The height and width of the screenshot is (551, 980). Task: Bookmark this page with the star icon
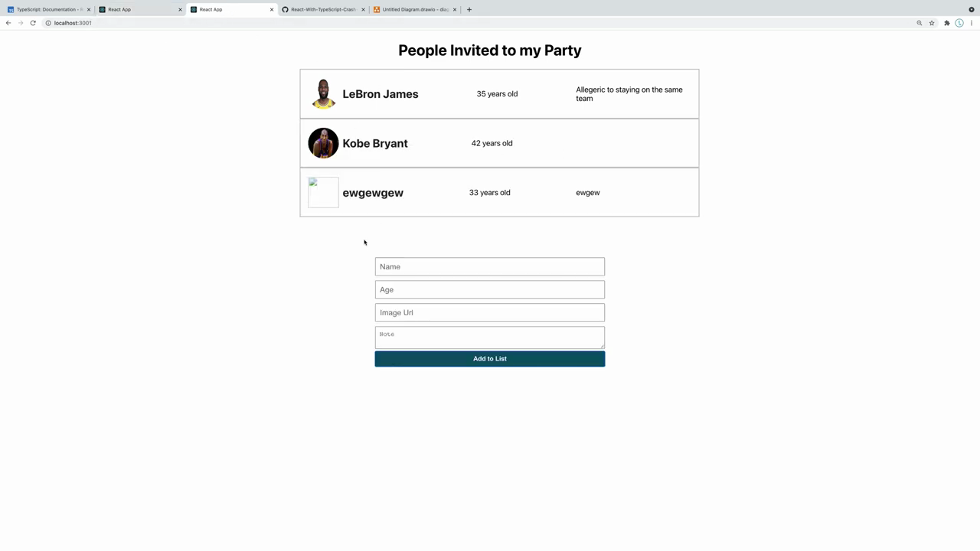pyautogui.click(x=932, y=23)
